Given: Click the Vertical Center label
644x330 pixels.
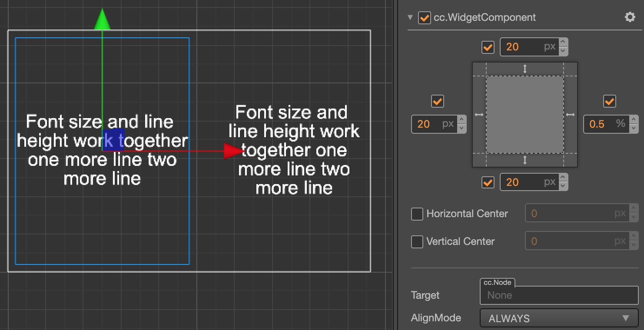Looking at the screenshot, I should tap(461, 241).
